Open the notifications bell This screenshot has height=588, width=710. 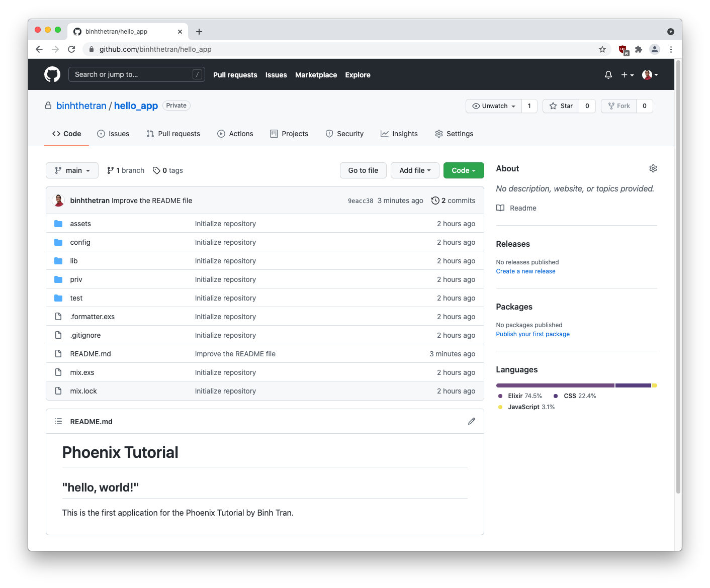608,74
